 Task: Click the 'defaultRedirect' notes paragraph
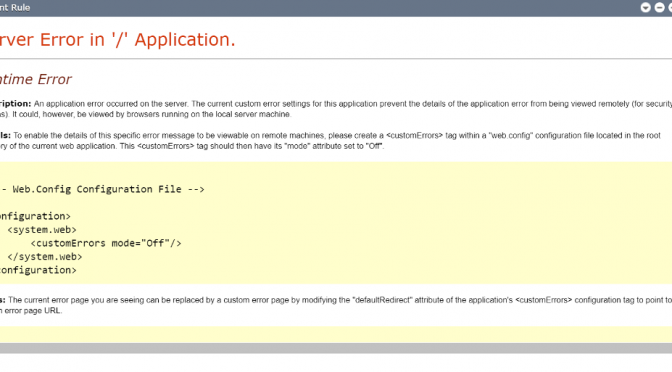click(336, 305)
